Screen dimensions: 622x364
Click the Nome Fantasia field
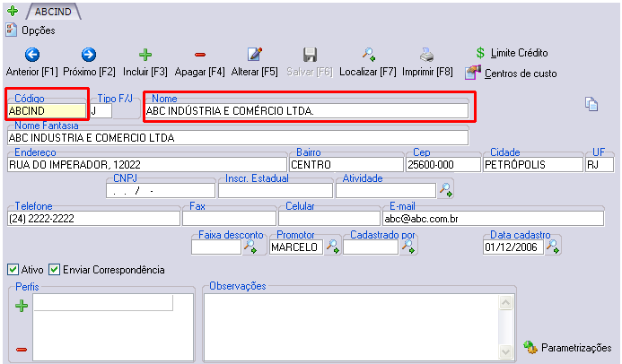point(238,138)
